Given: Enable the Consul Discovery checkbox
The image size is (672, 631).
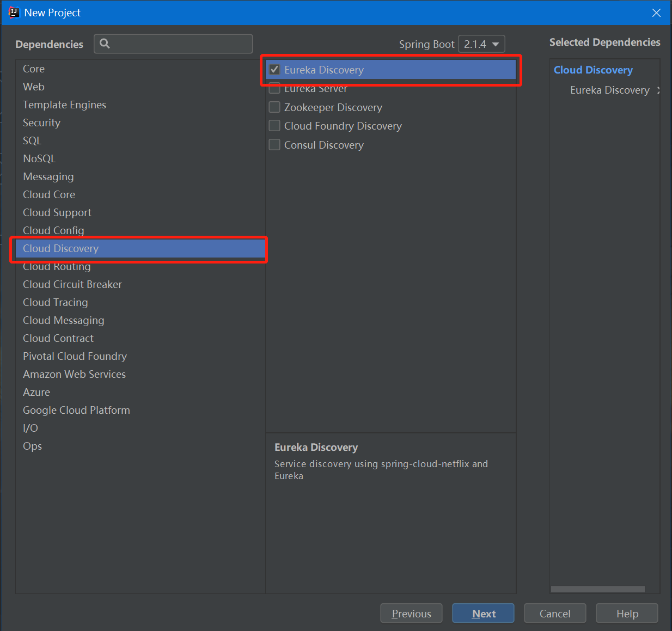Looking at the screenshot, I should (x=274, y=145).
